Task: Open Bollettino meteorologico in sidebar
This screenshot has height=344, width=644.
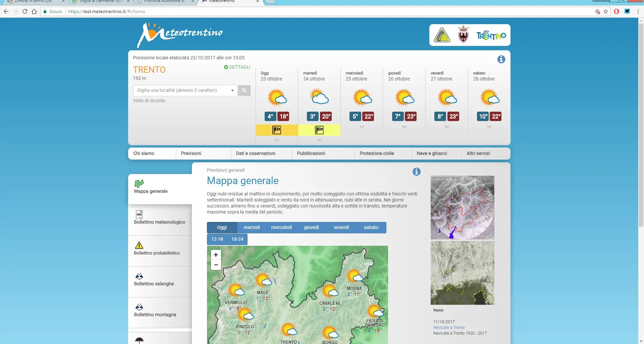Action: (160, 220)
